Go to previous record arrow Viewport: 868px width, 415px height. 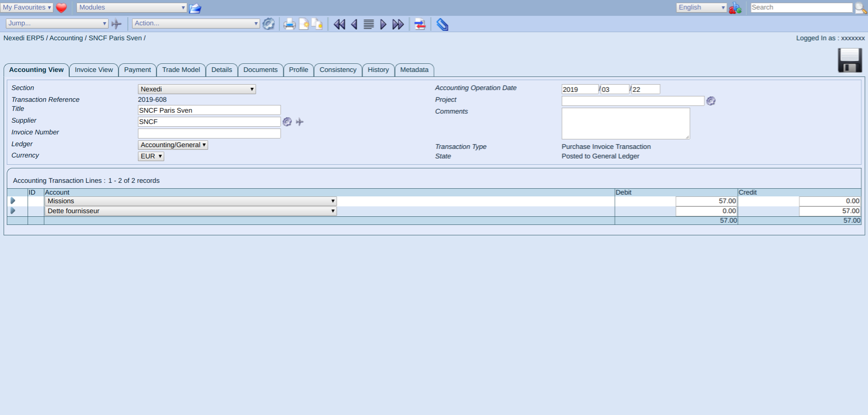354,24
